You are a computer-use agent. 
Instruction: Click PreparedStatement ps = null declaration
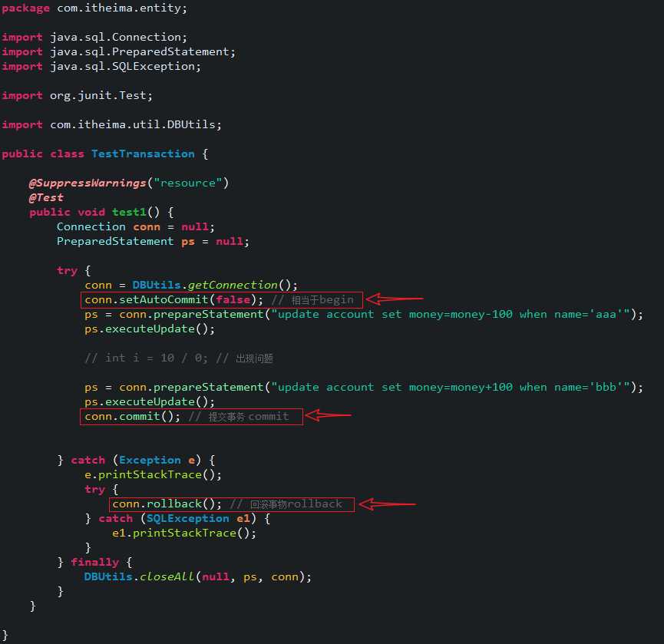click(x=153, y=241)
